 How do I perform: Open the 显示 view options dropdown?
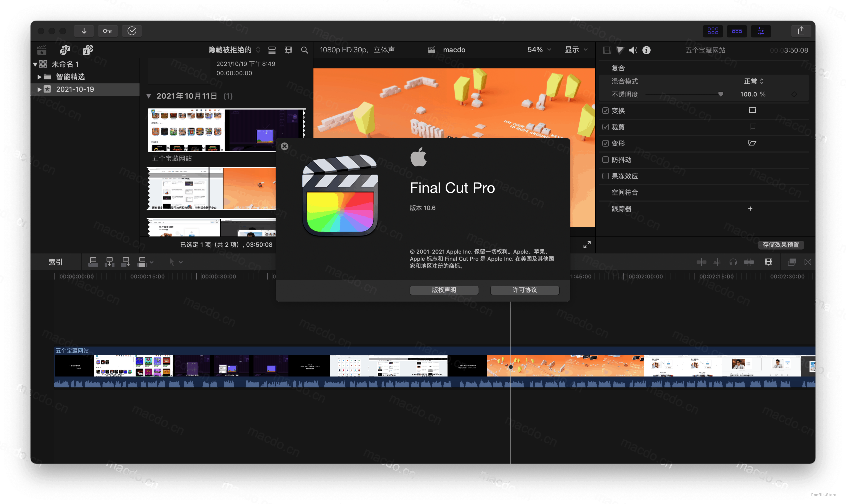[576, 50]
